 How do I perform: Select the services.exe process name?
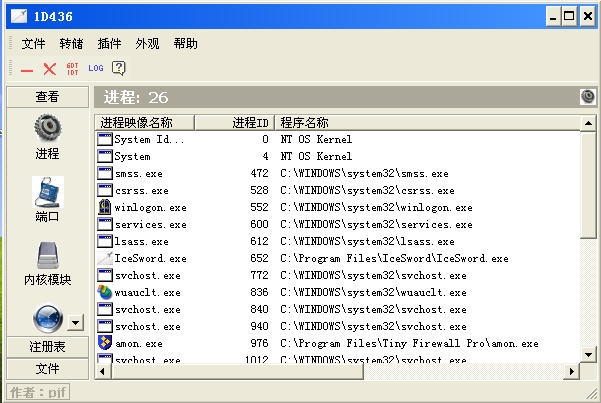point(151,225)
